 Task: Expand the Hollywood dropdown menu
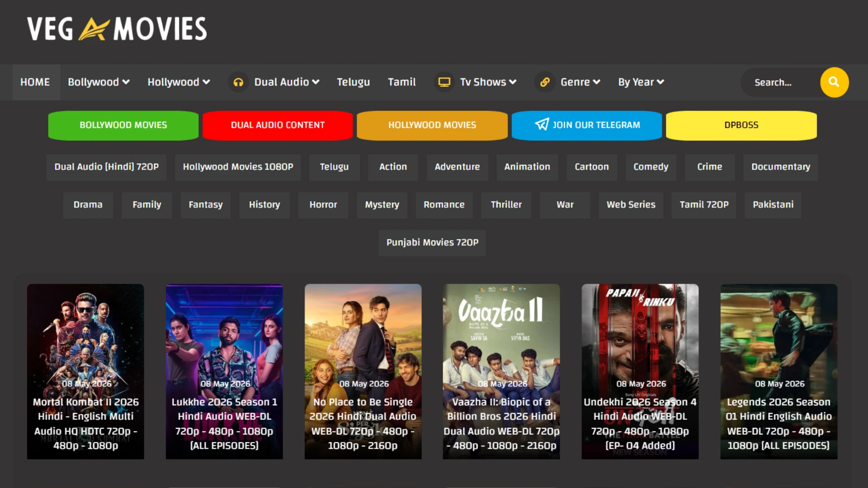click(x=179, y=82)
